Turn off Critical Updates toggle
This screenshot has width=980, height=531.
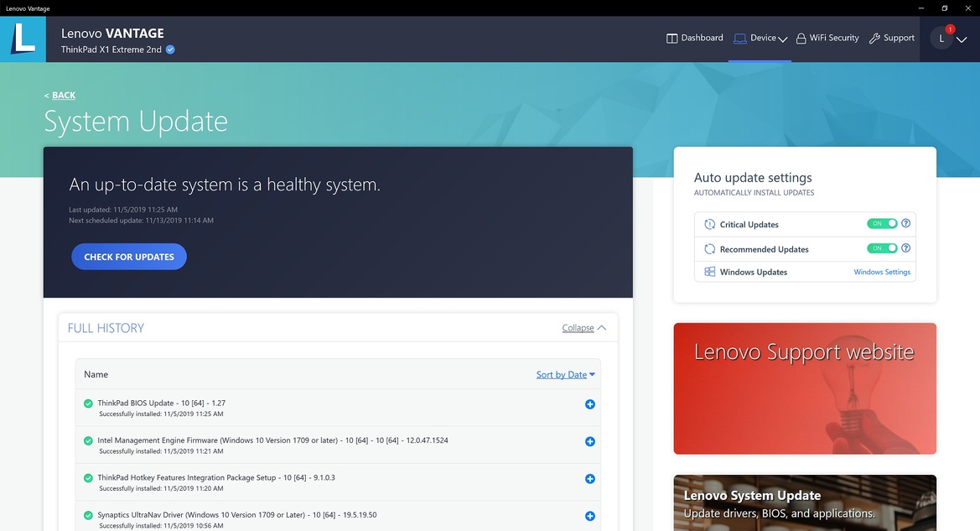[882, 223]
